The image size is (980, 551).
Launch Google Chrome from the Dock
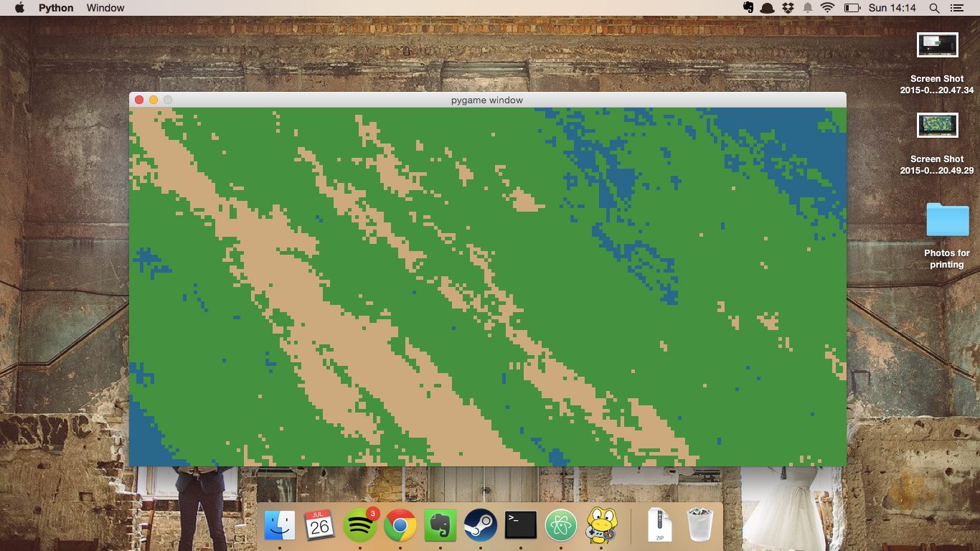pos(400,525)
